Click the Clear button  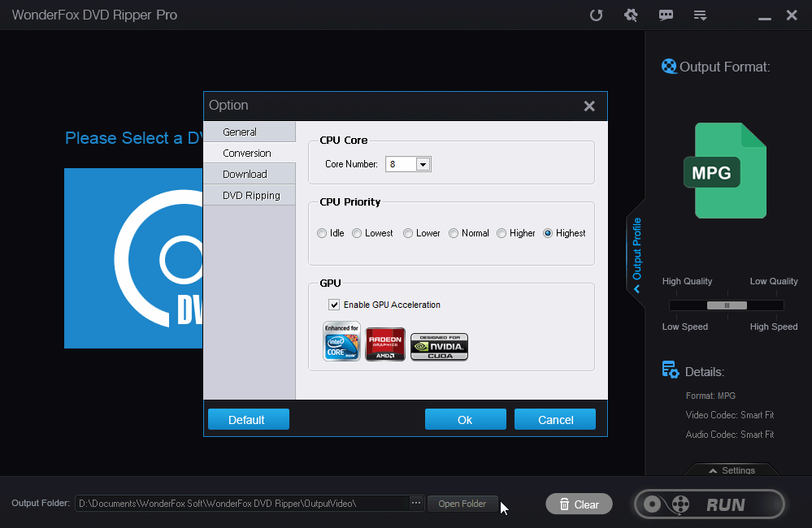[x=579, y=504]
